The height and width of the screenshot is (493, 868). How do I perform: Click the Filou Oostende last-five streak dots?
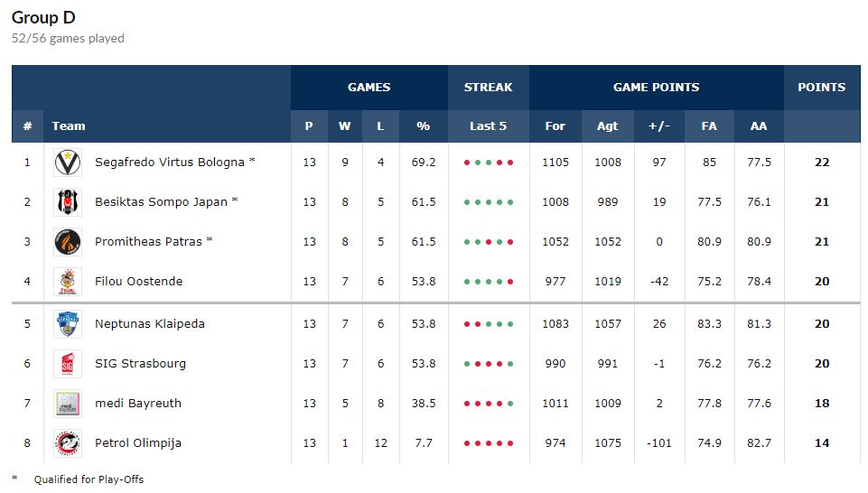[x=488, y=282]
